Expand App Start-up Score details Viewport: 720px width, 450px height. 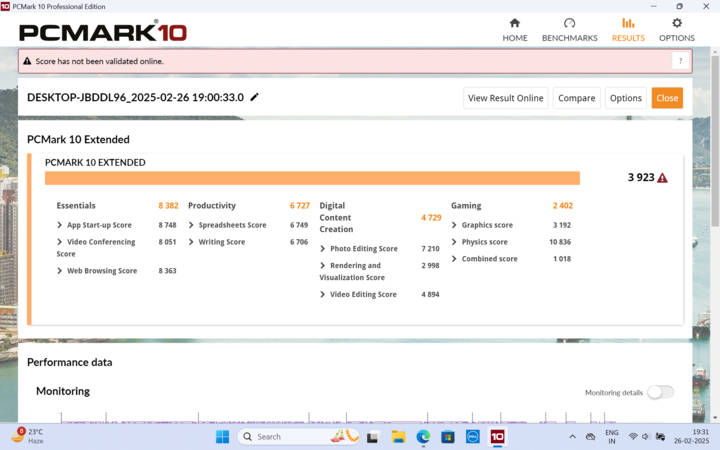(59, 225)
